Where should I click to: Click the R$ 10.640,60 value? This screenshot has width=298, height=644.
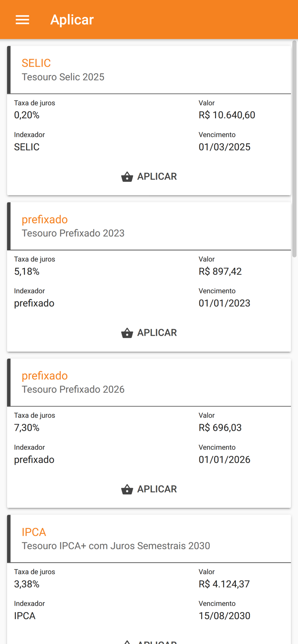227,115
